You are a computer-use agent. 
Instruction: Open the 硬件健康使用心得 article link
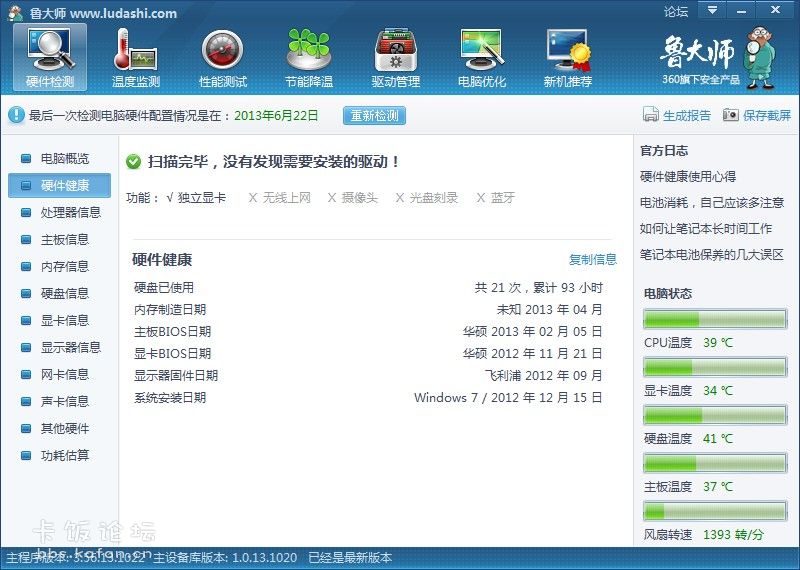(x=688, y=177)
